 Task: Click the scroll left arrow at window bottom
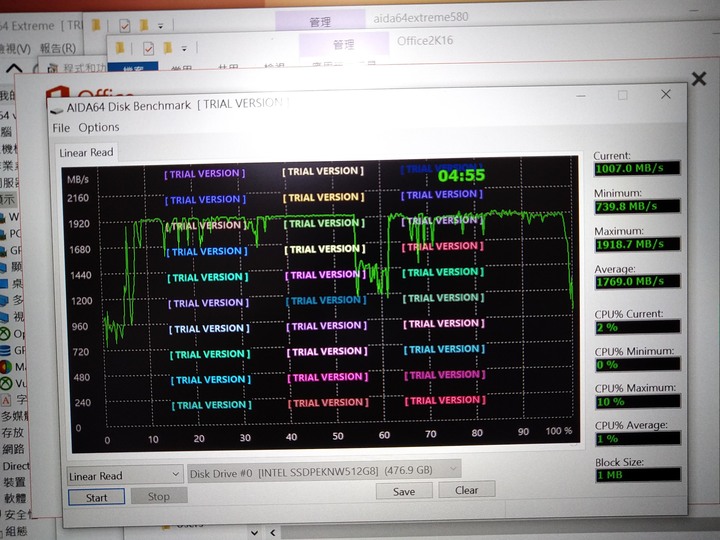tap(273, 533)
